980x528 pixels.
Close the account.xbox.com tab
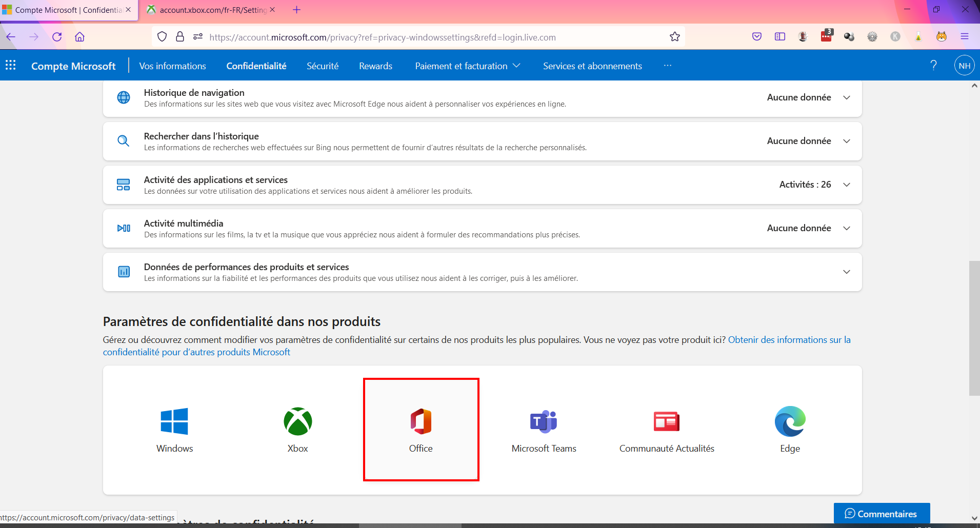pyautogui.click(x=272, y=10)
